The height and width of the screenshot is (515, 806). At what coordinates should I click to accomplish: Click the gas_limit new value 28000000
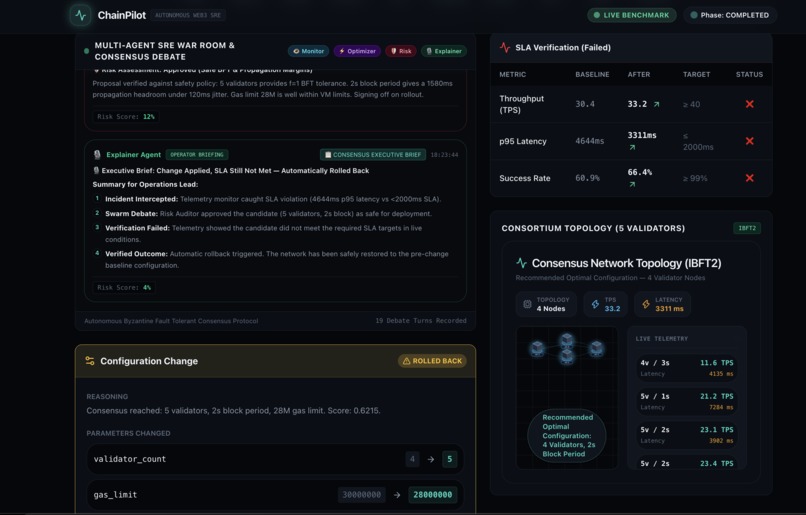(x=432, y=495)
